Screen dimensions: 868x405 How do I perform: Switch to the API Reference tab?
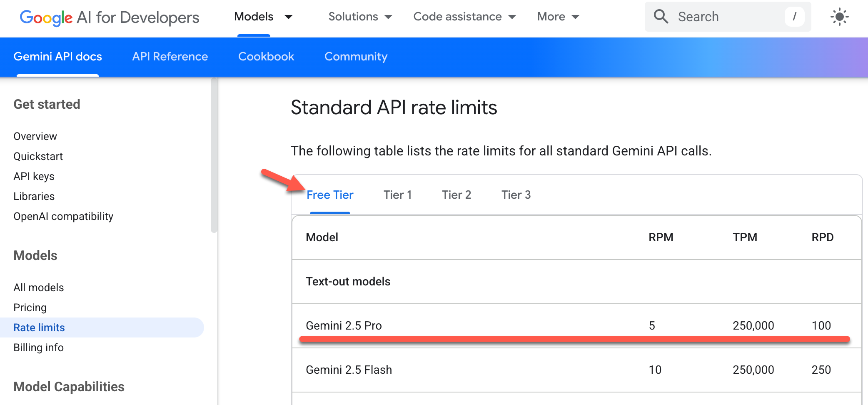[x=170, y=57]
